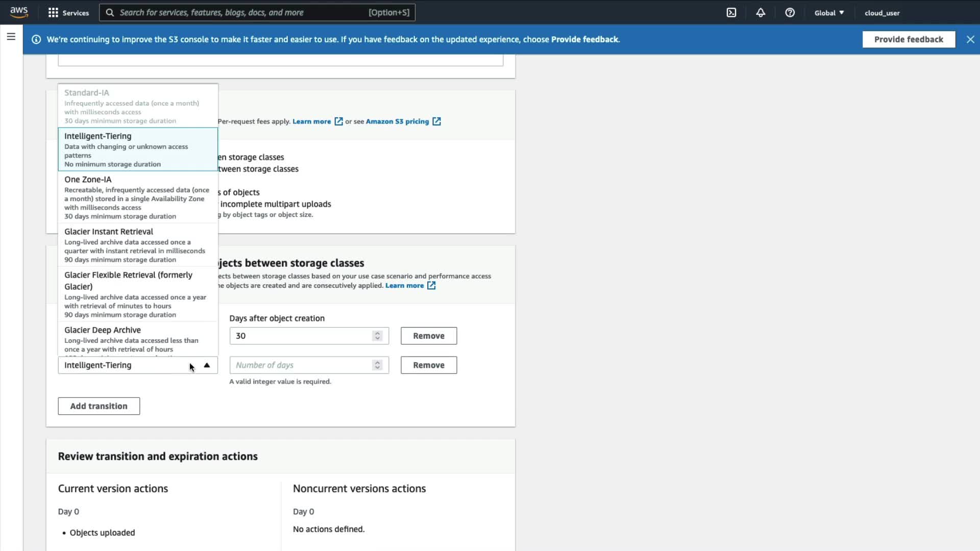Click the stepper on 30 days field
Screen dimensions: 980x551
378,336
